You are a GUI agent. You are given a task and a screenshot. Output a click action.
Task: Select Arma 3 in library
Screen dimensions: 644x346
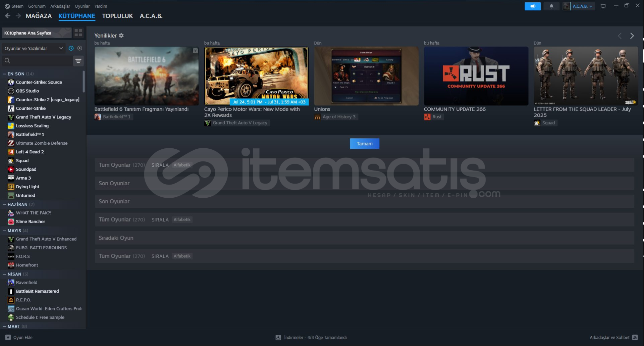(x=23, y=178)
